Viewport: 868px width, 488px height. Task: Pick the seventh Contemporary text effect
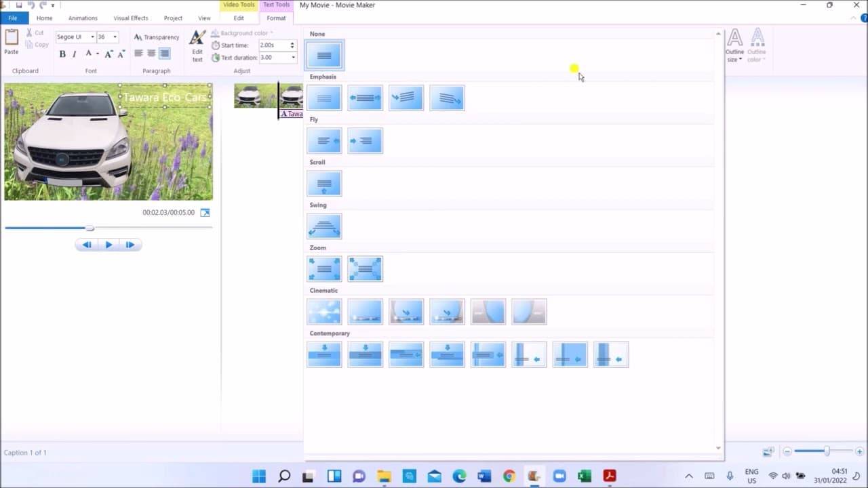pos(570,354)
